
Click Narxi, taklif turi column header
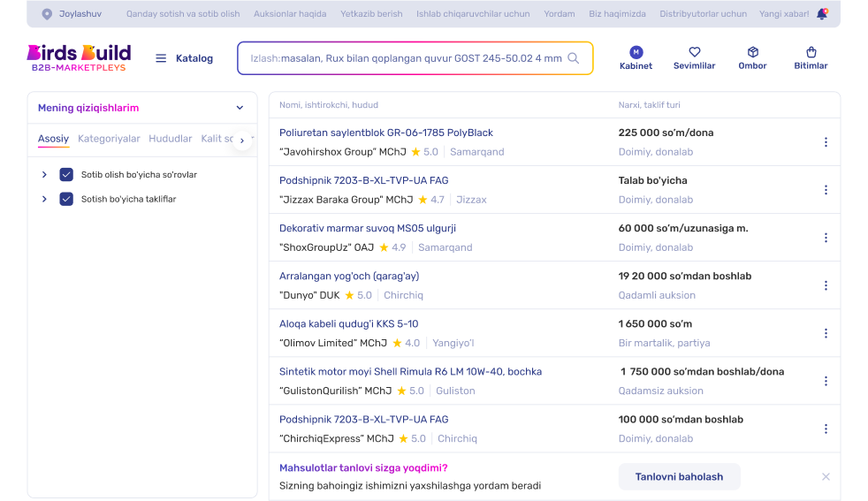(x=650, y=104)
